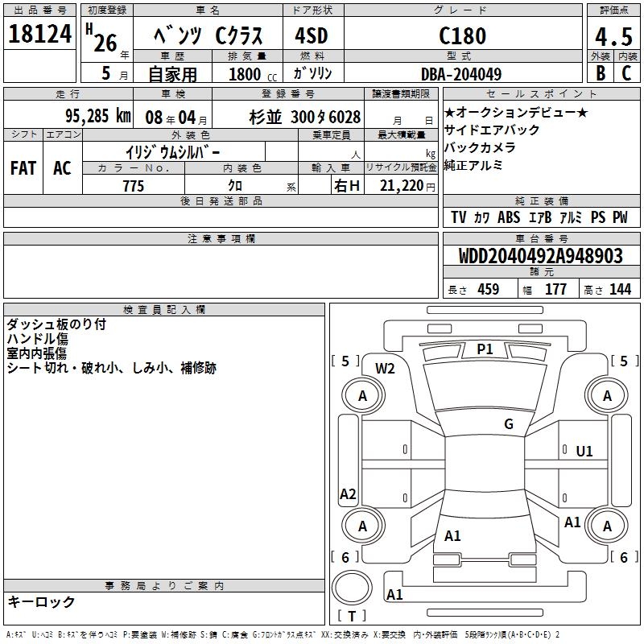Click shift type FAT
Screen dimensions: 644x644
tap(23, 168)
